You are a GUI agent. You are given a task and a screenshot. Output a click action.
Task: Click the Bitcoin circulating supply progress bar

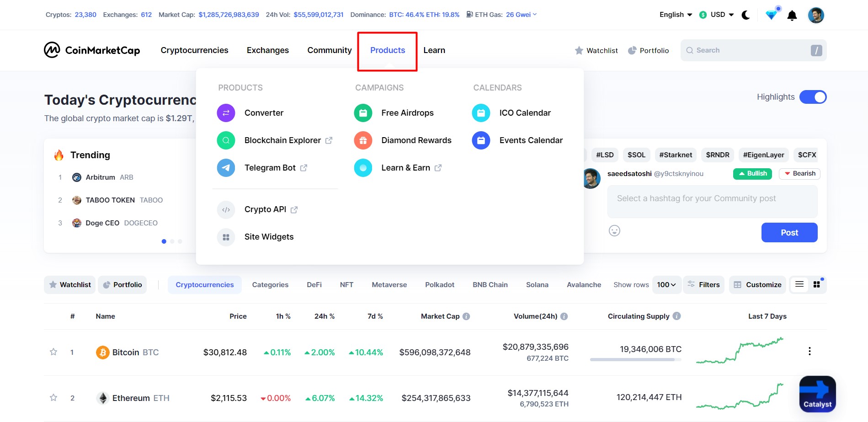635,360
